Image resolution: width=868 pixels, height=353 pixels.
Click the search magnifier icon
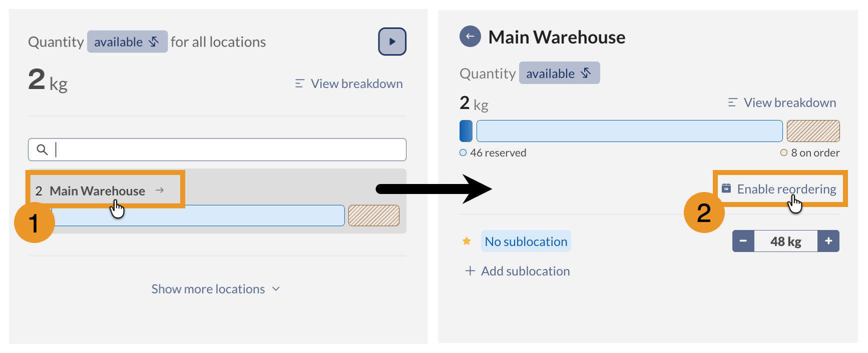[43, 149]
